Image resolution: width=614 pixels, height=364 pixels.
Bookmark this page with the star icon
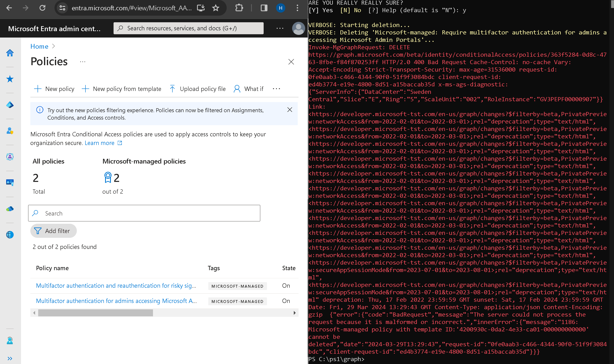point(216,8)
